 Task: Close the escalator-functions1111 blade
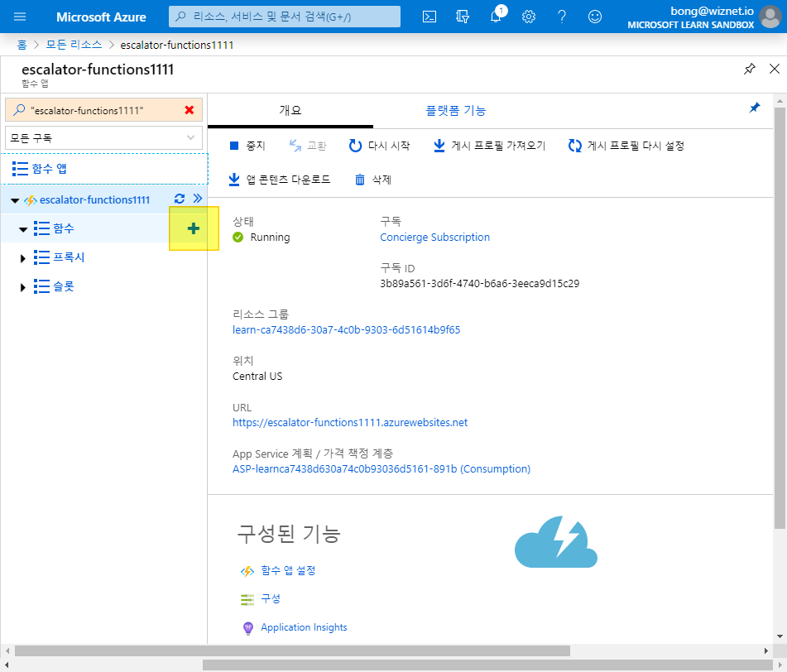point(775,69)
